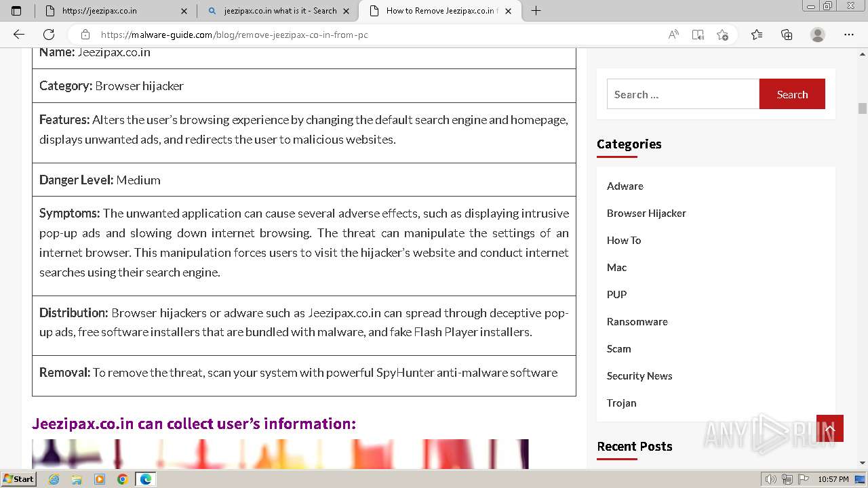Focus the sidebar Search field

683,94
